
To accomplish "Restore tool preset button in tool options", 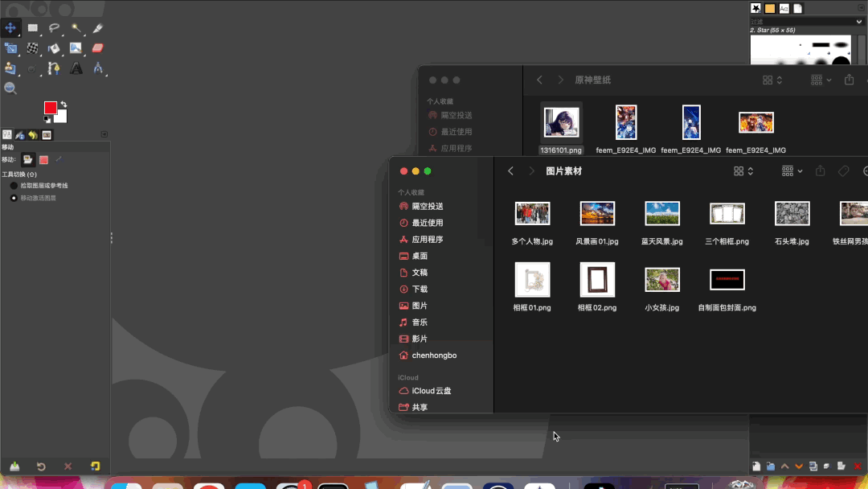I will pos(41,466).
